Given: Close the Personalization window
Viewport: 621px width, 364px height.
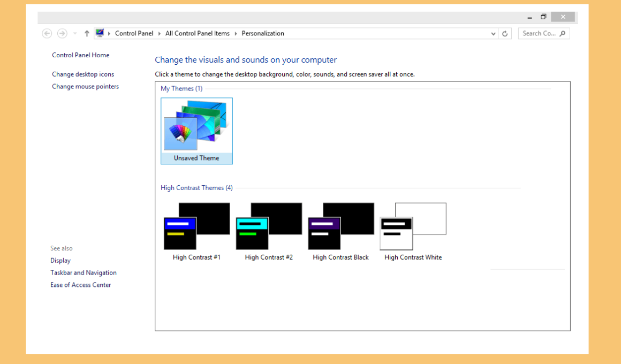Looking at the screenshot, I should 563,17.
